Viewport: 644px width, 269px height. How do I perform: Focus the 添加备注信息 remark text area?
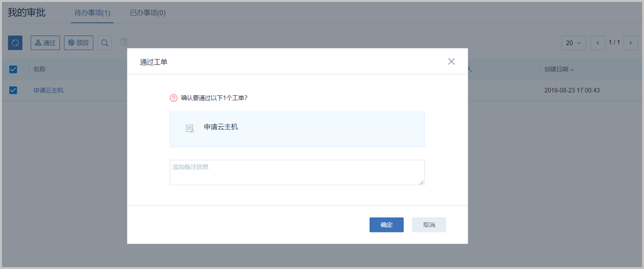tap(297, 172)
